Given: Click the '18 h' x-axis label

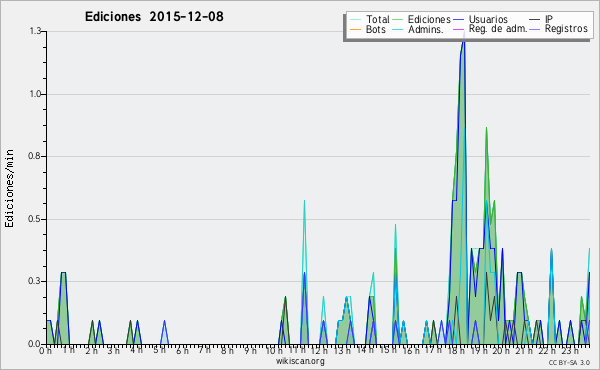Looking at the screenshot, I should click(456, 350).
